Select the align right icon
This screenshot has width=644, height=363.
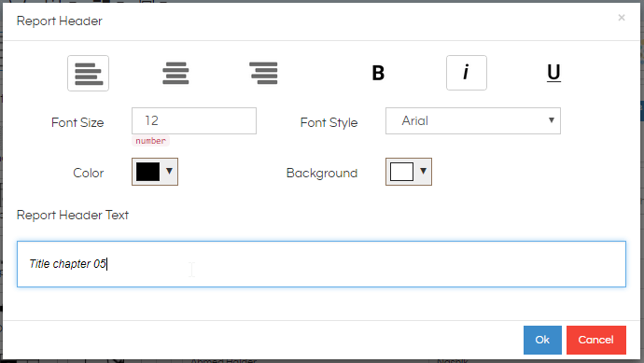[263, 74]
